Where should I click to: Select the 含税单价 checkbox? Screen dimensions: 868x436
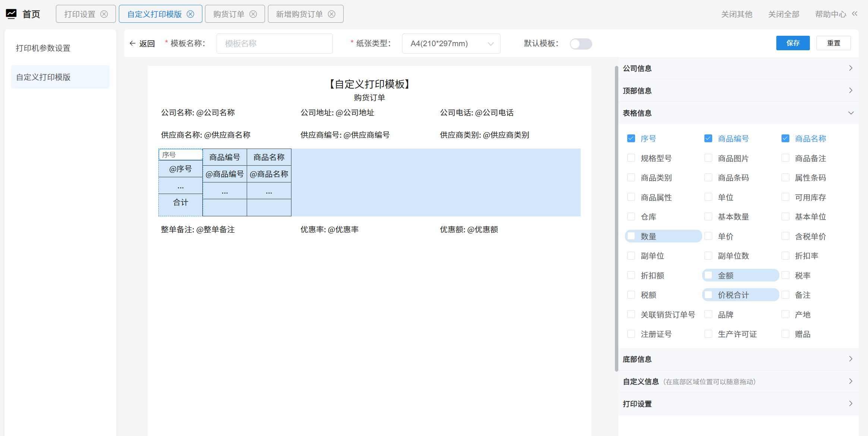pos(785,236)
